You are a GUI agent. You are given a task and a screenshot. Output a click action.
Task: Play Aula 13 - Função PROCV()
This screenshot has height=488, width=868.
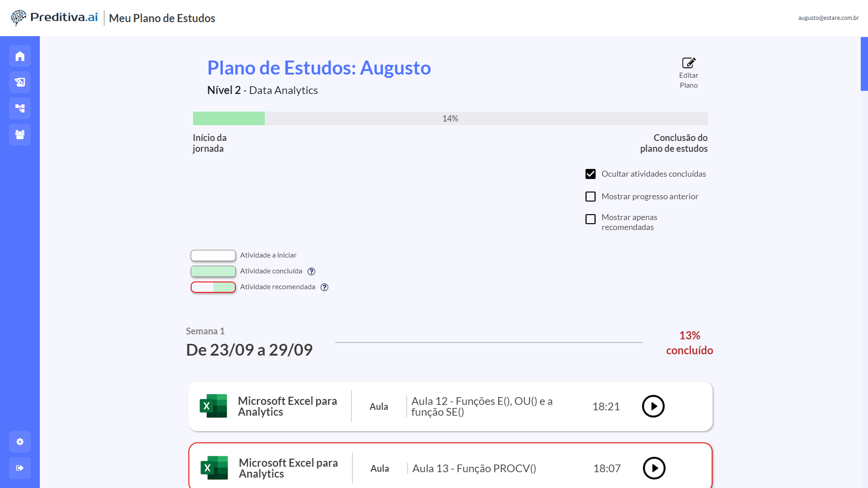(654, 468)
